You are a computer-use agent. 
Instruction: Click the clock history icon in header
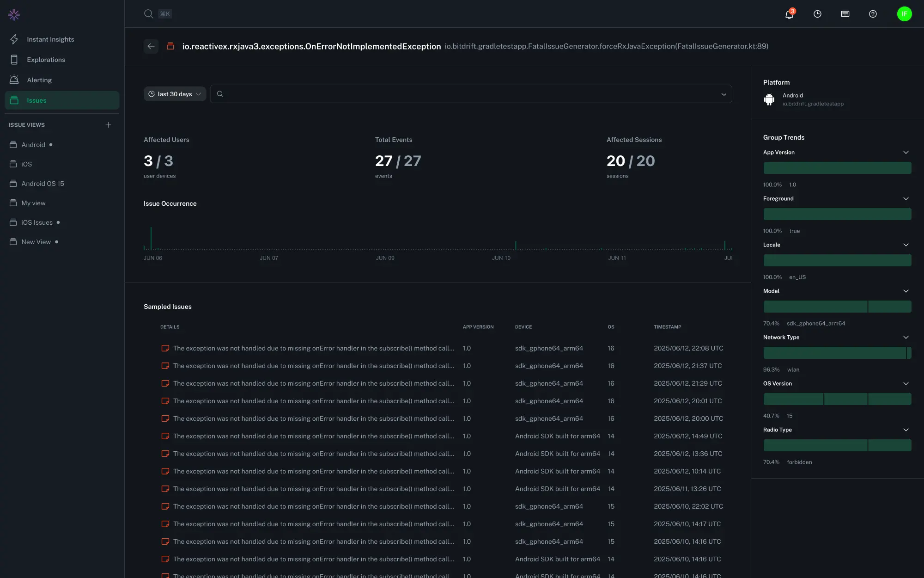point(817,14)
